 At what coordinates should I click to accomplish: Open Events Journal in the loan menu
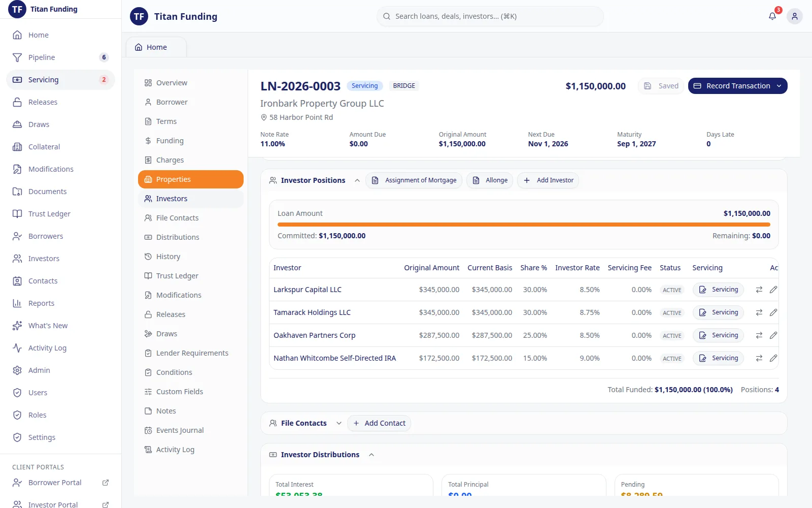point(191,430)
